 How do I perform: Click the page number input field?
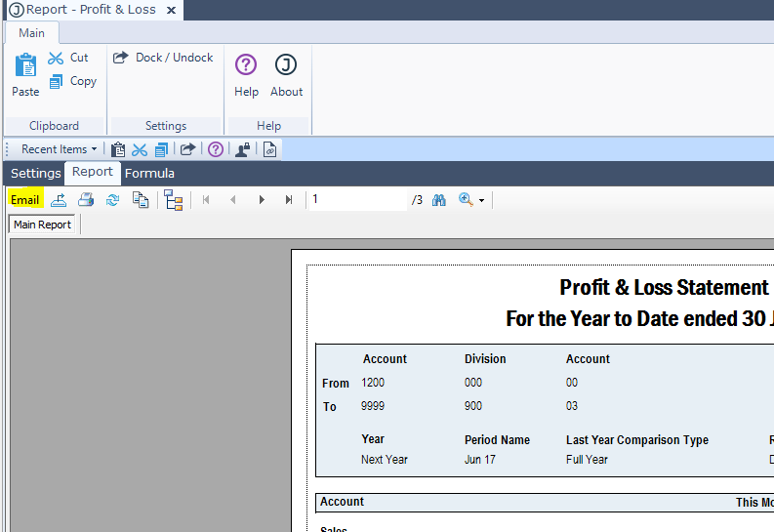point(356,200)
